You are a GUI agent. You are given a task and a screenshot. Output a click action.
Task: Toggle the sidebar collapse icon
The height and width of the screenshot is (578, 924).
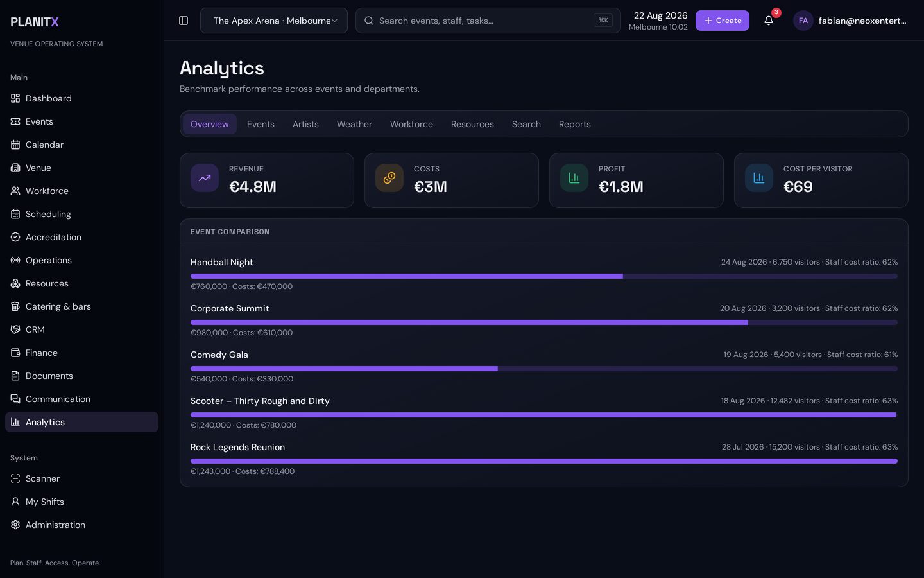tap(184, 21)
